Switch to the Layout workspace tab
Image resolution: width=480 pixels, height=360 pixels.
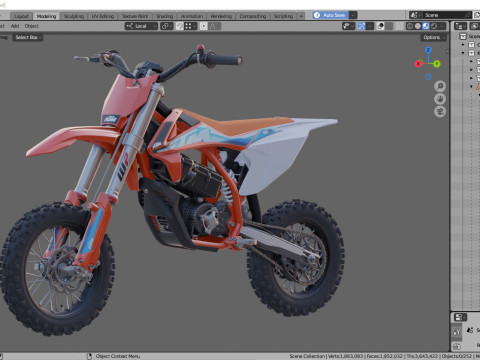point(21,16)
